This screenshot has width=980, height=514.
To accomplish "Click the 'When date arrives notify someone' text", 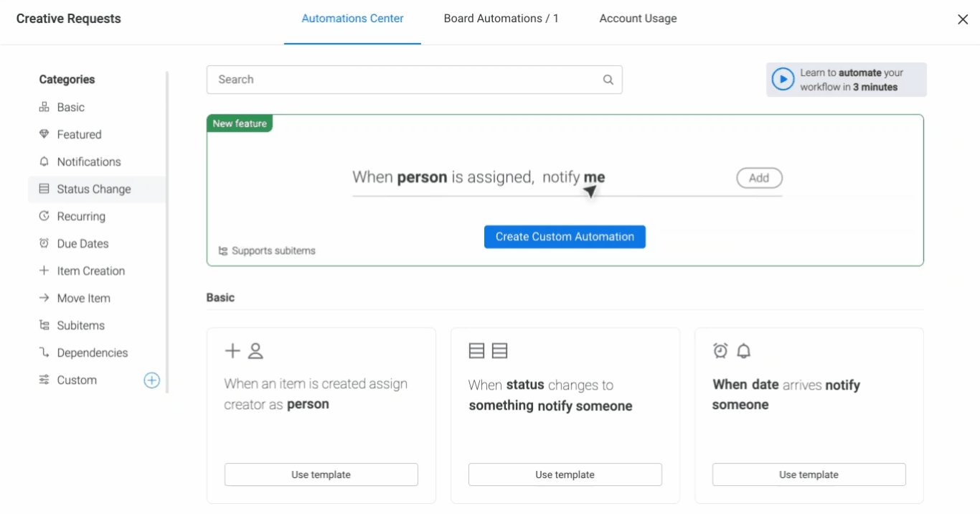I will [x=786, y=395].
